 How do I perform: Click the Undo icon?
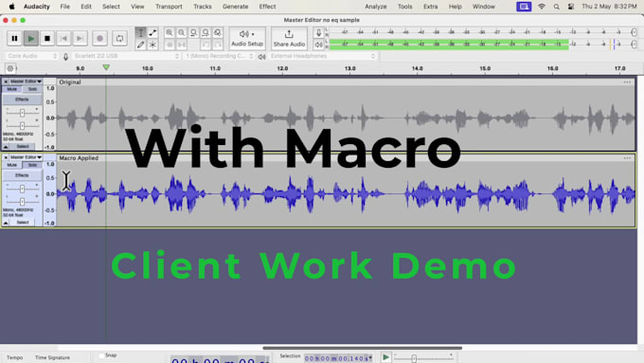point(206,45)
